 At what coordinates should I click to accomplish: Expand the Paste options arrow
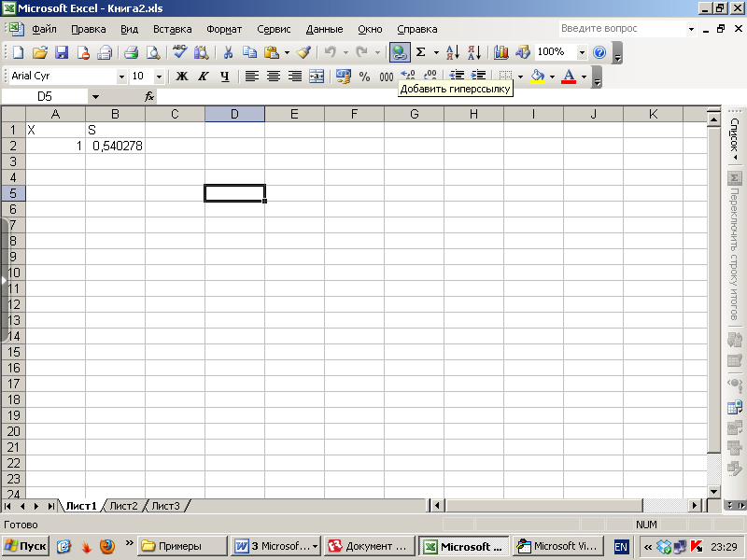tap(287, 52)
